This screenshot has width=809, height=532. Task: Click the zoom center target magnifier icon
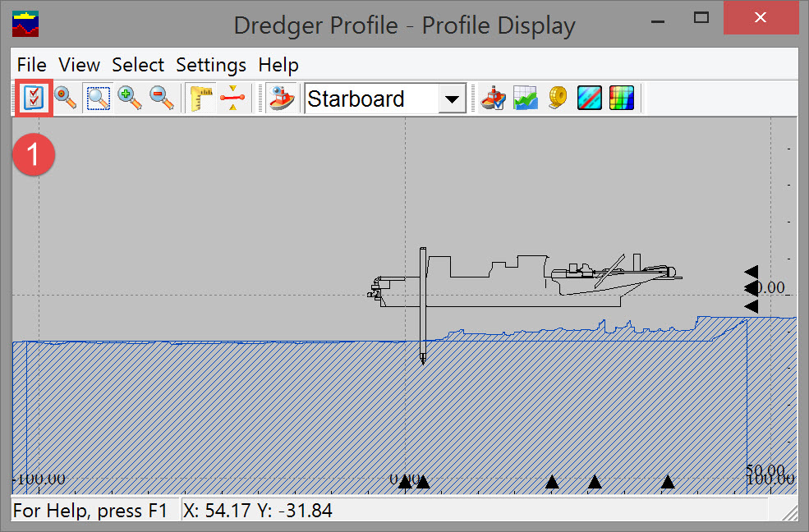click(x=65, y=98)
